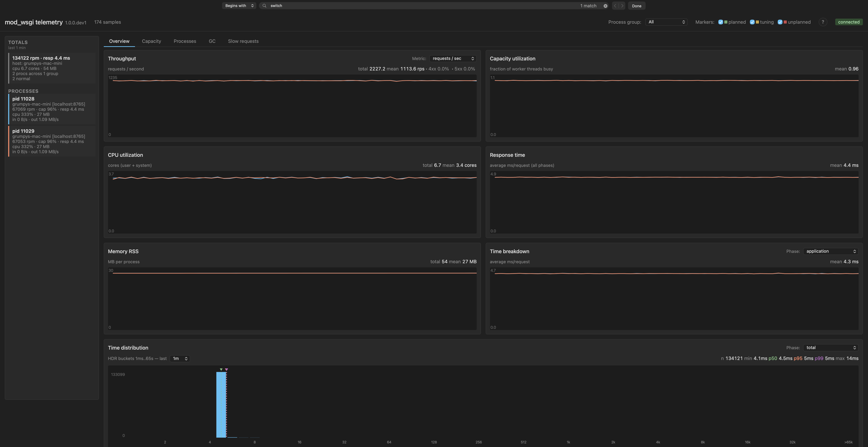868x447 pixels.
Task: Toggle the tuning markers checkbox
Action: (752, 22)
